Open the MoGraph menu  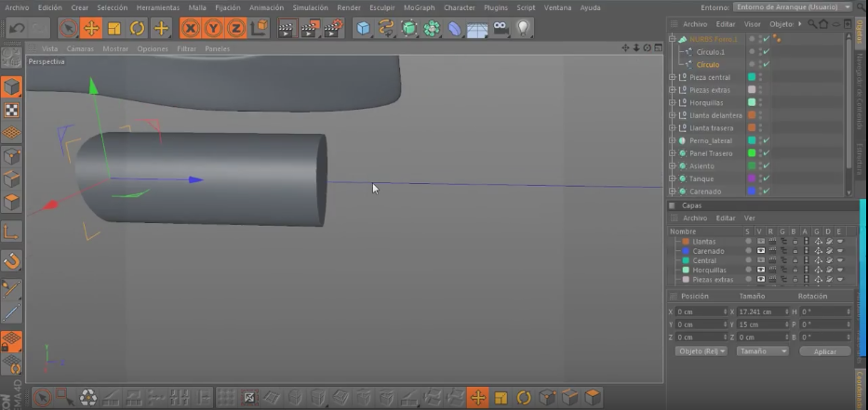419,7
